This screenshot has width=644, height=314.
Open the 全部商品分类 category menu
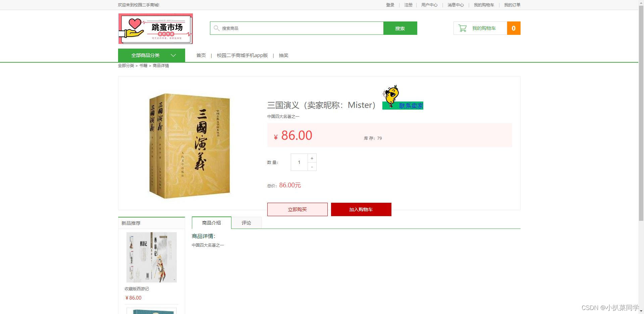pyautogui.click(x=152, y=55)
